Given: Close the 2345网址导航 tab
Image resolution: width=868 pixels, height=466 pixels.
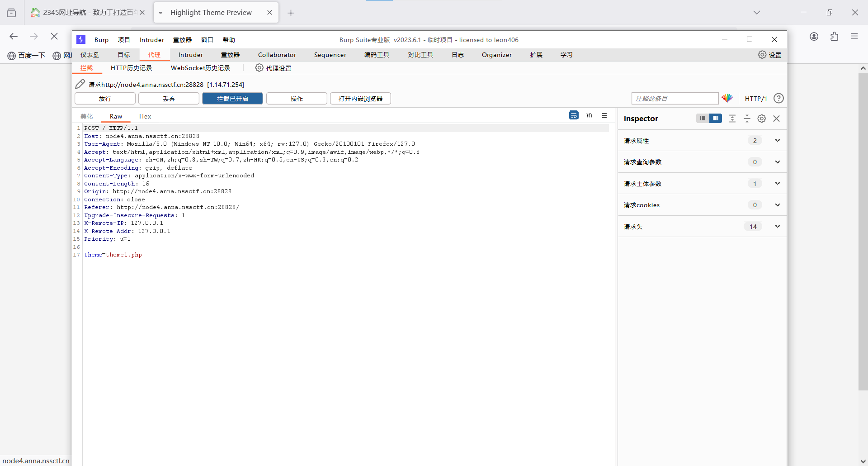Looking at the screenshot, I should click(142, 13).
